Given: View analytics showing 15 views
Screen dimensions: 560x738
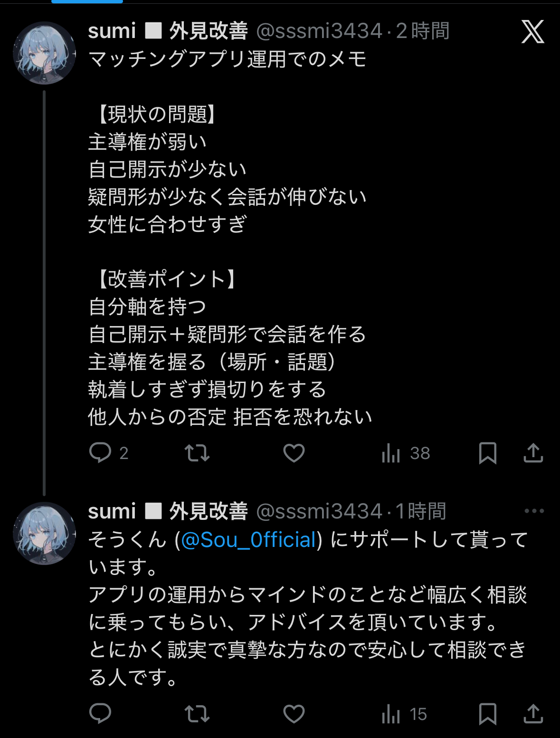Looking at the screenshot, I should click(404, 714).
